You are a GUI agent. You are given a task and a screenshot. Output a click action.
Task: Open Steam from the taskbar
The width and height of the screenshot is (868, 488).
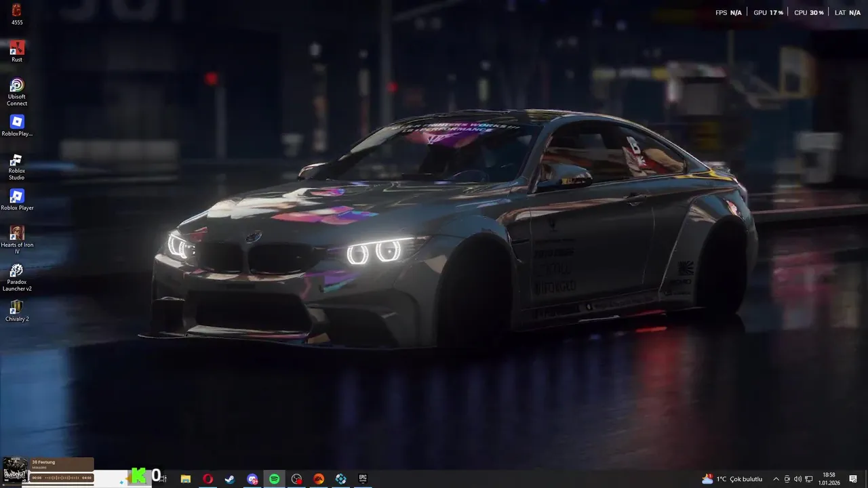(x=230, y=479)
